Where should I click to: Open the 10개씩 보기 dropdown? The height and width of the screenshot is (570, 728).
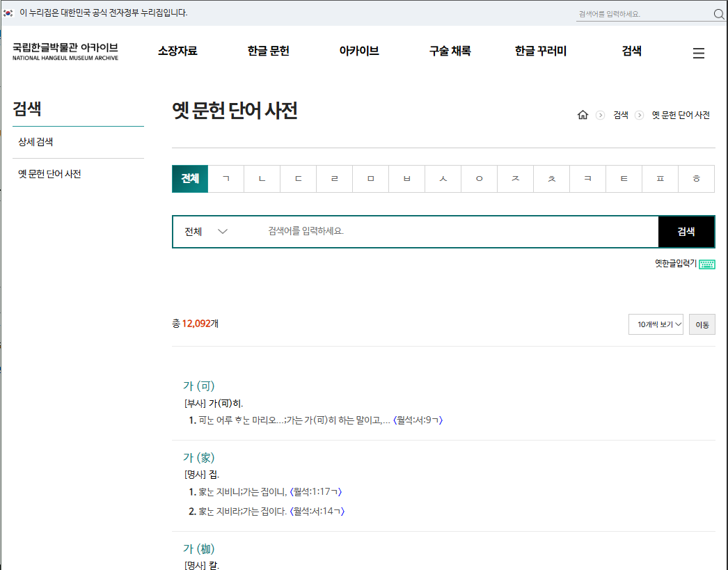655,324
